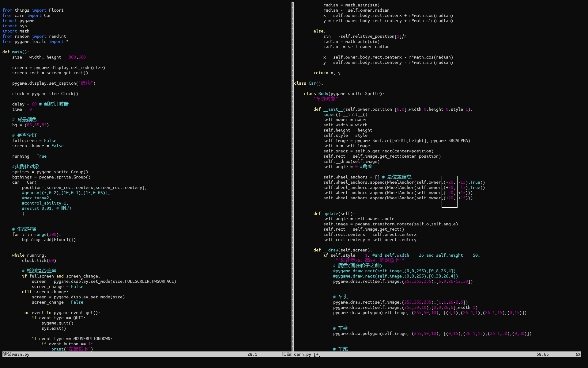
Task: Click the line with 'FULLSCREEN,HWSURFACE'
Action: click(104, 281)
